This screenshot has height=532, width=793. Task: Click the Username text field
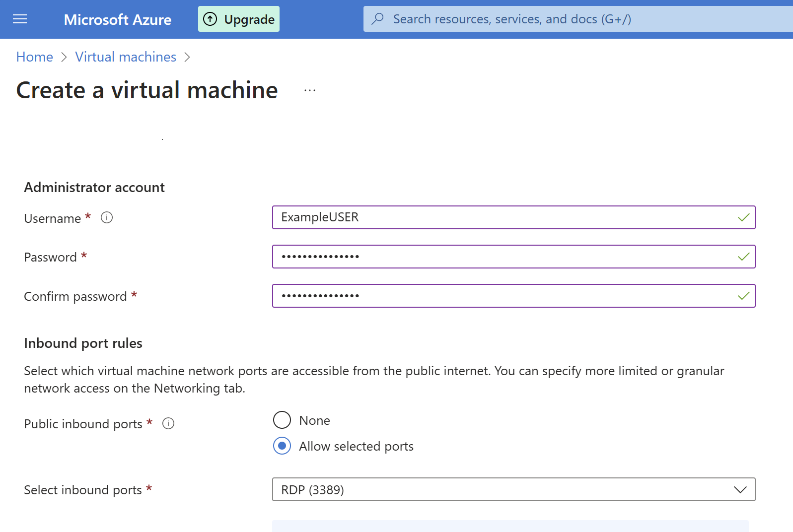(497, 217)
